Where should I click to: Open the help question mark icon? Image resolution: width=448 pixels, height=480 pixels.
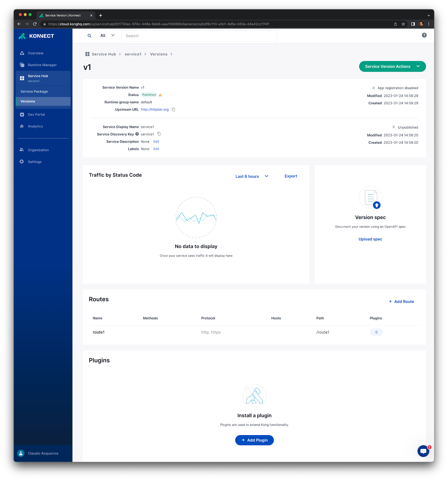tap(424, 35)
